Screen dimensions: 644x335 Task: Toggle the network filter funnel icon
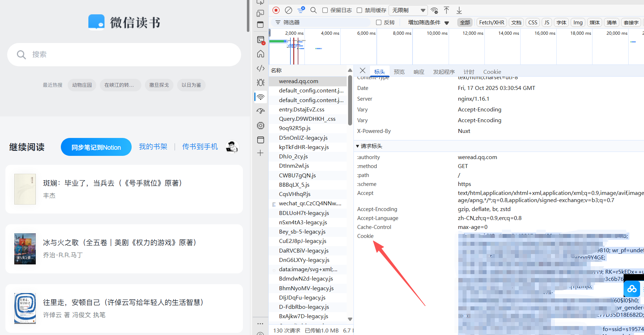[x=301, y=10]
